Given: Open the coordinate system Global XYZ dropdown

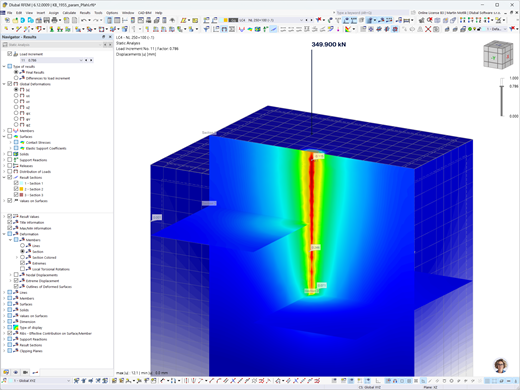Looking at the screenshot, I should [x=68, y=381].
